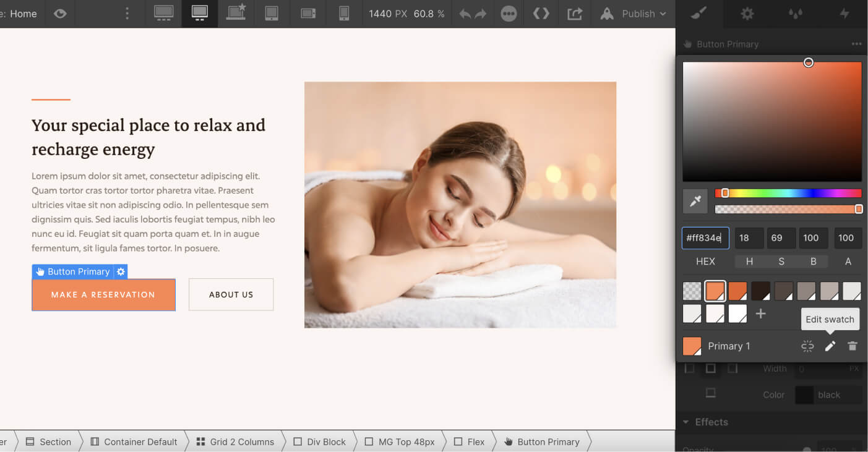Open the Style Manager droplets icon
This screenshot has height=452, width=868.
(796, 13)
